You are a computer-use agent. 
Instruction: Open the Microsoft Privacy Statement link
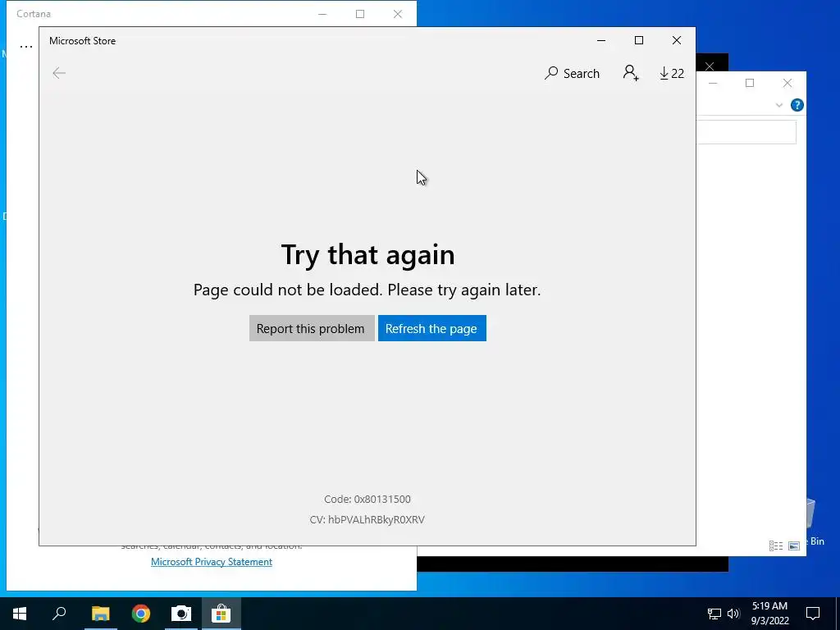[212, 561]
